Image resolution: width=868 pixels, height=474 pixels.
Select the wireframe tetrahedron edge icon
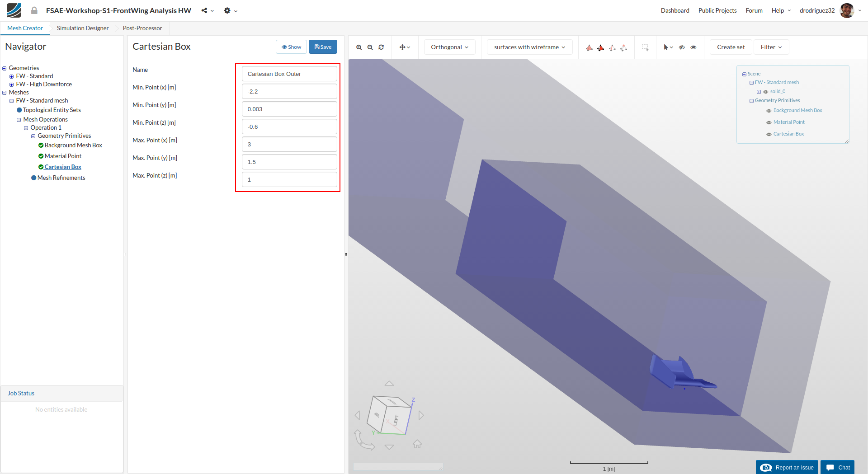tap(612, 47)
